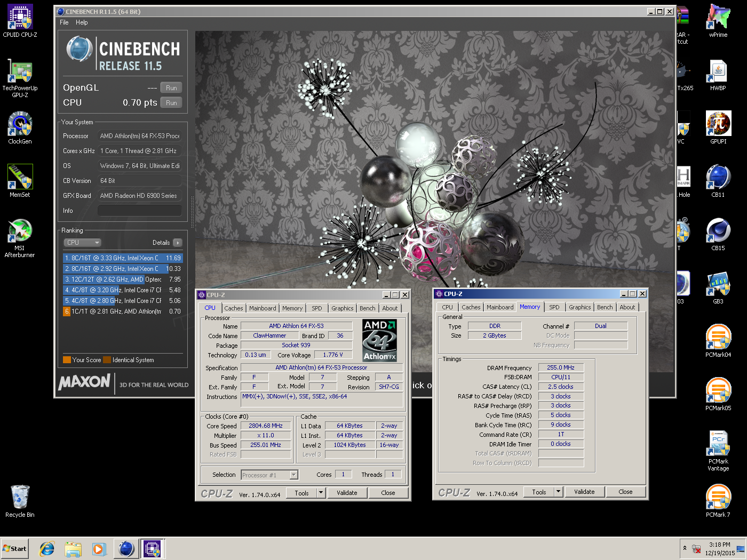The image size is (747, 560).
Task: Open the Ranking CPU dropdown
Action: pyautogui.click(x=82, y=243)
